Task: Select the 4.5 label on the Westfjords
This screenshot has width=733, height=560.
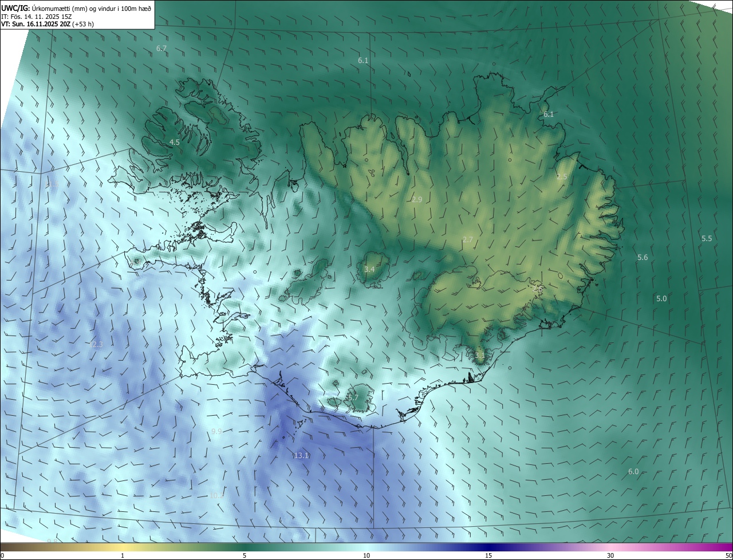Action: (x=175, y=142)
